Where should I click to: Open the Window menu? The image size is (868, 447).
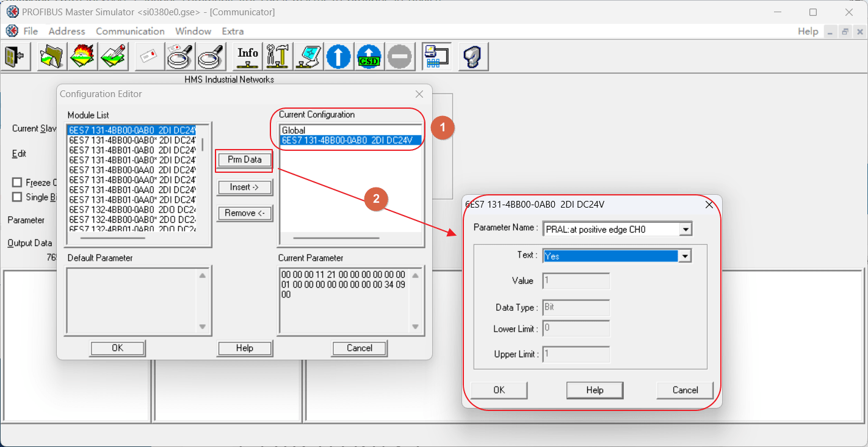(193, 31)
